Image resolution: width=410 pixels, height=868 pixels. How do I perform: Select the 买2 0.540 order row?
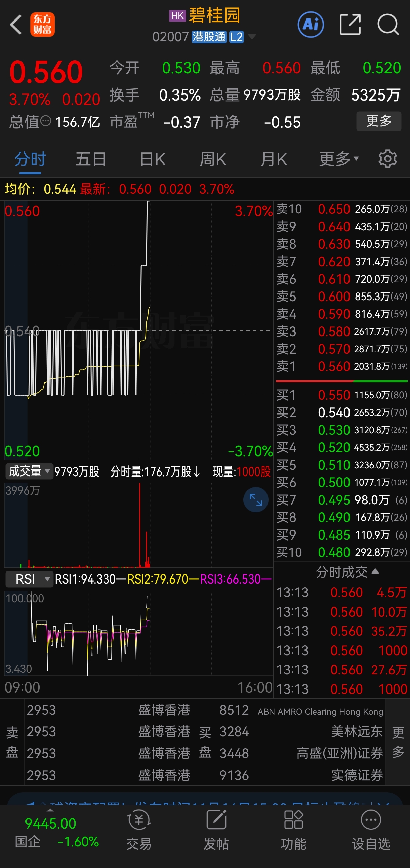[x=341, y=412]
